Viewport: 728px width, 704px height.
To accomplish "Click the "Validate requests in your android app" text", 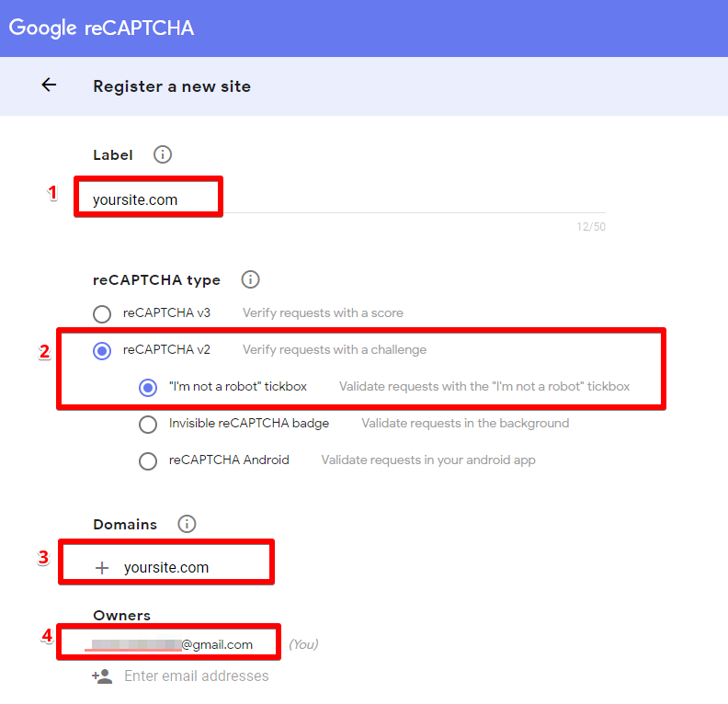I will (428, 460).
